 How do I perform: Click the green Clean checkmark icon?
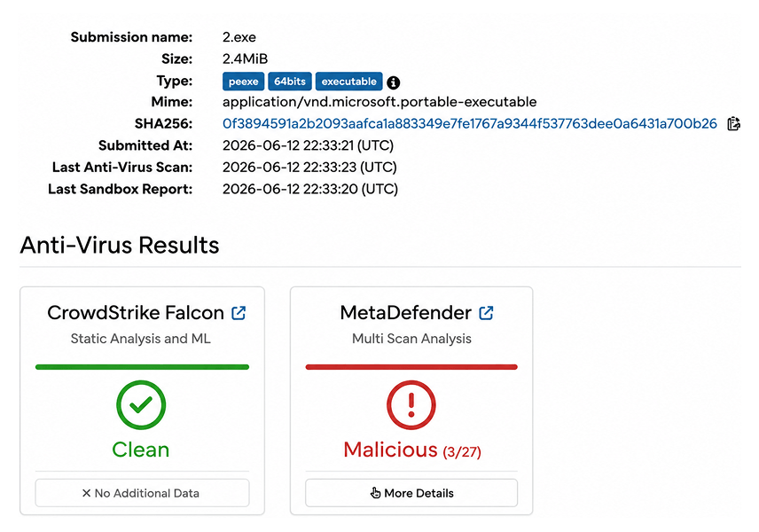141,404
